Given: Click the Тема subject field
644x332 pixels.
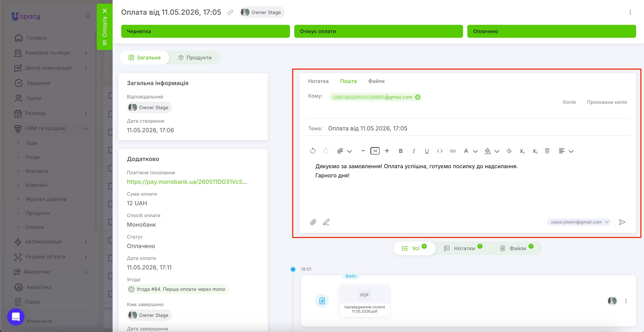Looking at the screenshot, I should pyautogui.click(x=468, y=128).
